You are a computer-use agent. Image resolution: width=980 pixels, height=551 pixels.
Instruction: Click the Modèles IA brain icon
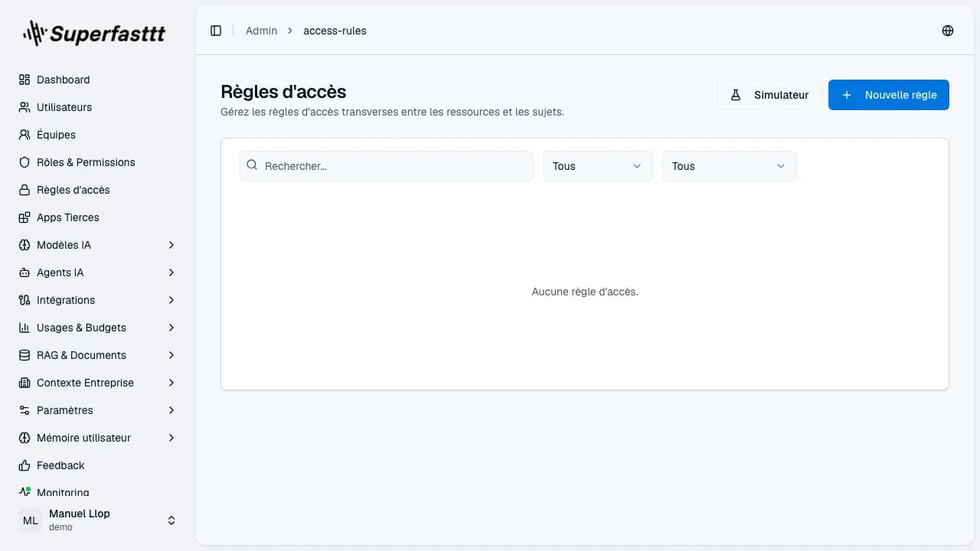click(x=24, y=245)
